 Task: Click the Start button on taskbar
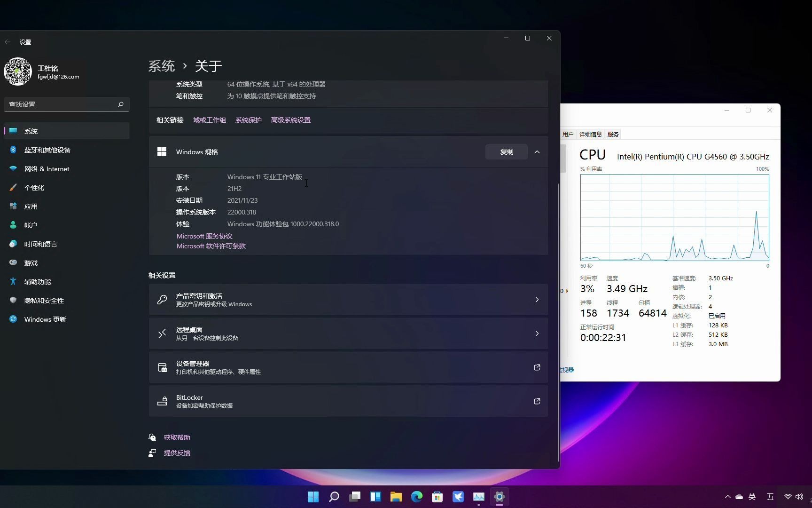point(313,497)
